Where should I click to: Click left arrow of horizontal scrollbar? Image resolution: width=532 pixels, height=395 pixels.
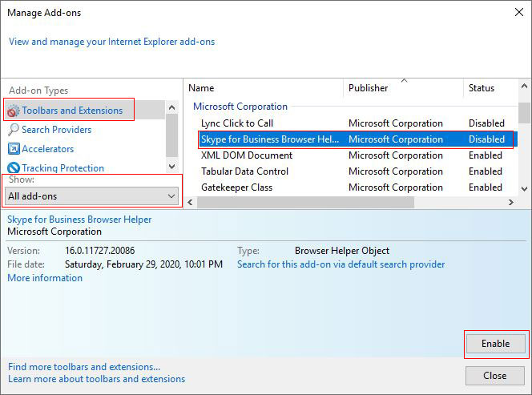pyautogui.click(x=190, y=203)
